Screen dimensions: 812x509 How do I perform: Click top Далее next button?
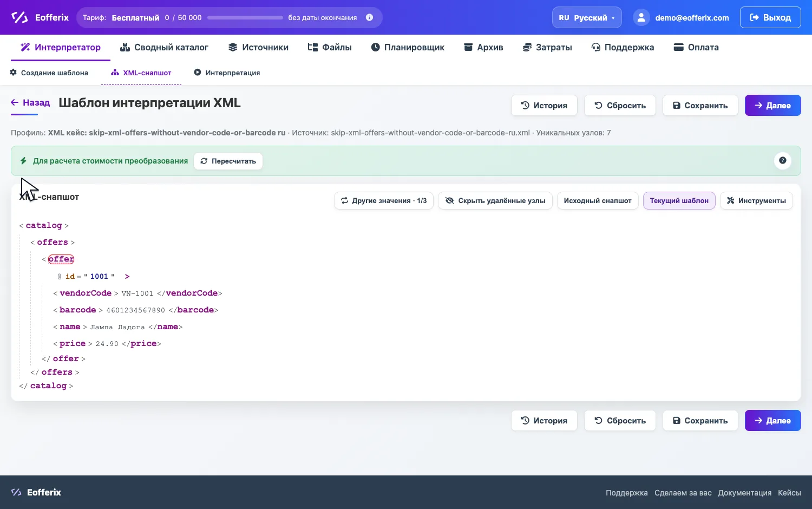coord(773,106)
